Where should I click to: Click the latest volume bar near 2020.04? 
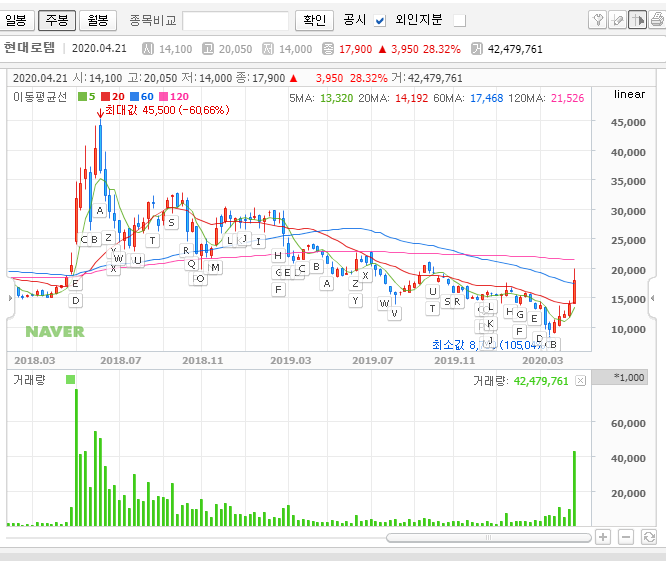[x=574, y=488]
